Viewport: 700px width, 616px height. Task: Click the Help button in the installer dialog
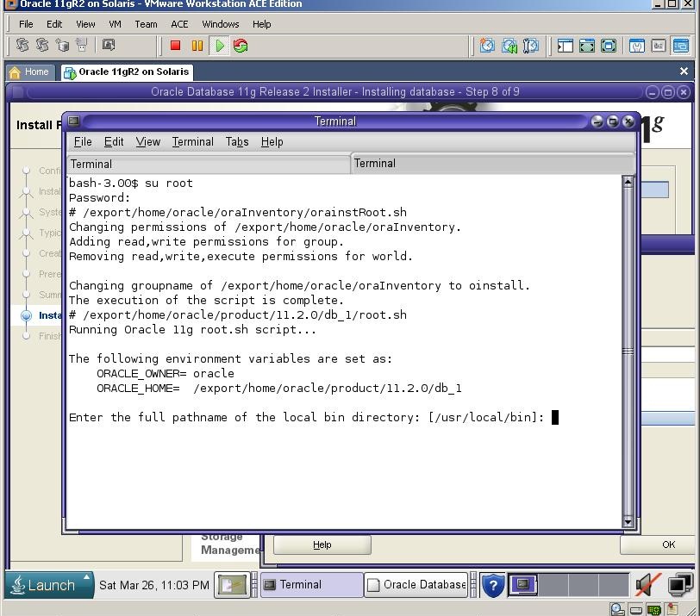[x=322, y=544]
